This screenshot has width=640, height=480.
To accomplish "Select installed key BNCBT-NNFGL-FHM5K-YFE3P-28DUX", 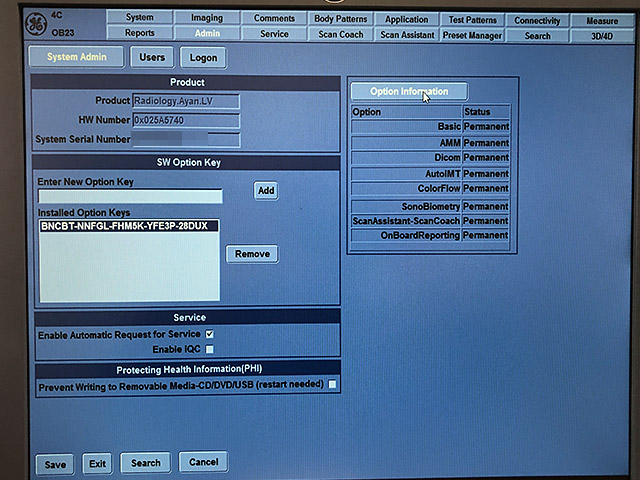I will (x=129, y=226).
